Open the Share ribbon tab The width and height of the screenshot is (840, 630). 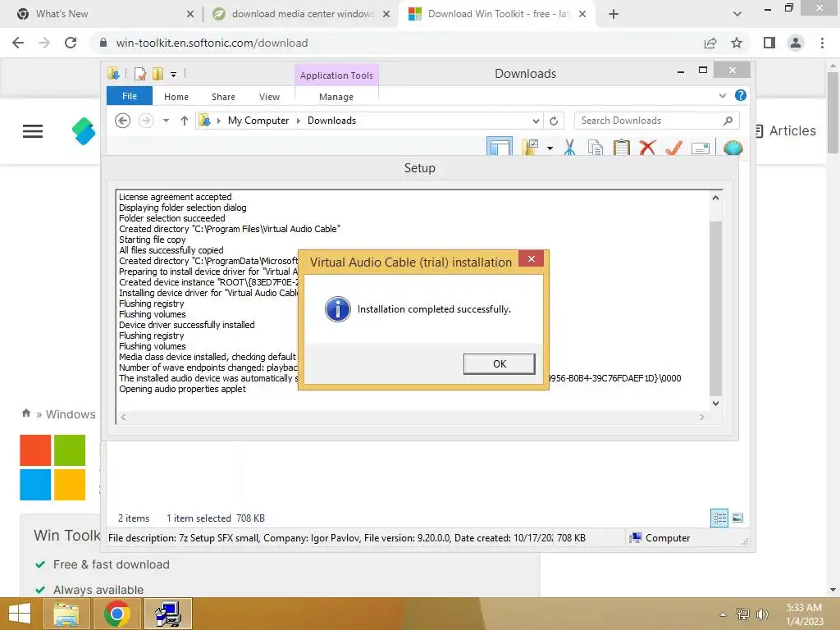tap(223, 97)
